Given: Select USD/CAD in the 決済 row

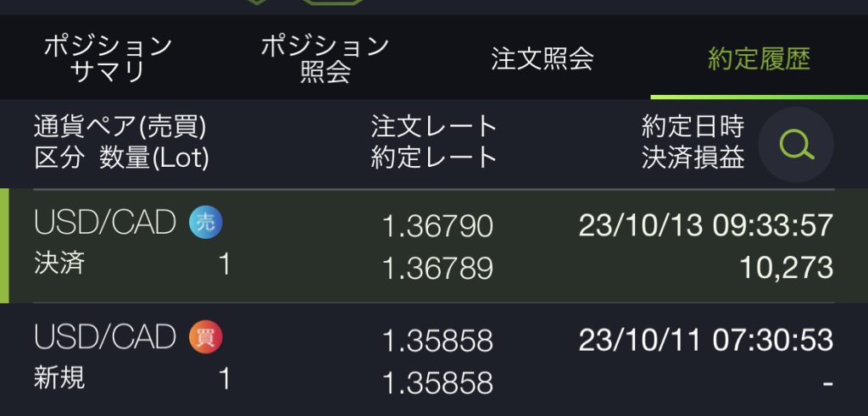Looking at the screenshot, I should pyautogui.click(x=105, y=223).
